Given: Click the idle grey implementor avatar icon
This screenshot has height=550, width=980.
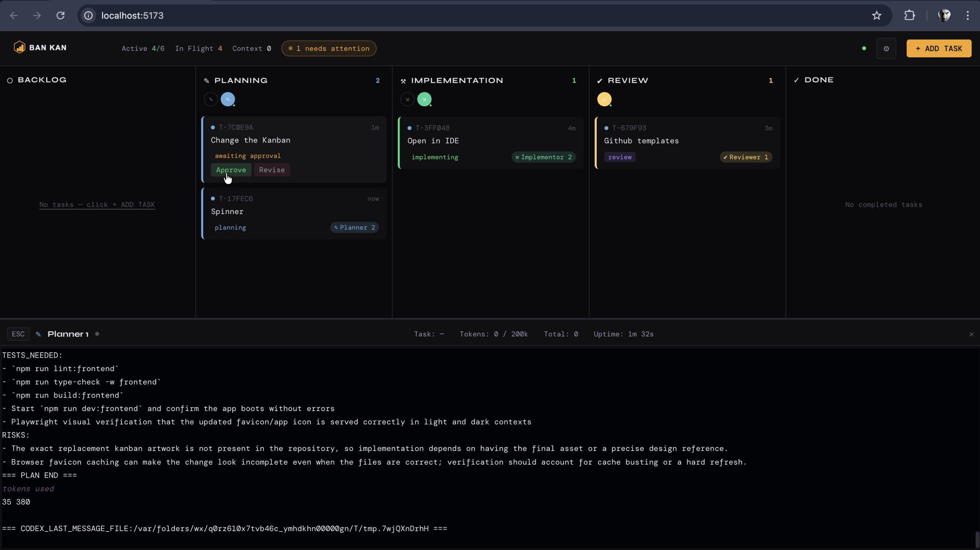Looking at the screenshot, I should click(x=407, y=100).
